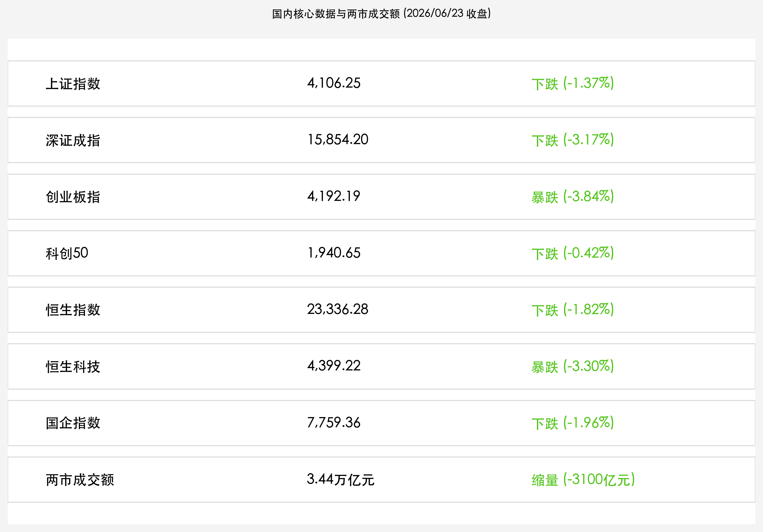Select the 创业板指 row label

click(73, 197)
